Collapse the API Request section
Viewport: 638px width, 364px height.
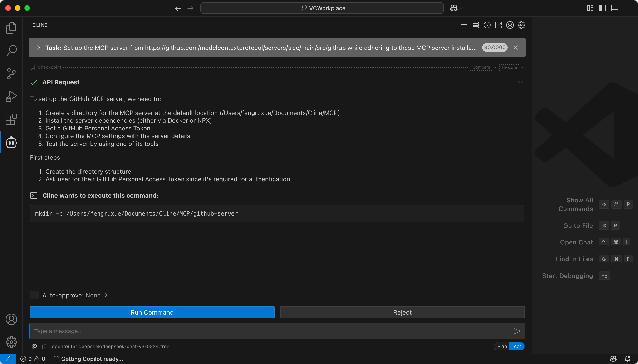pos(520,82)
